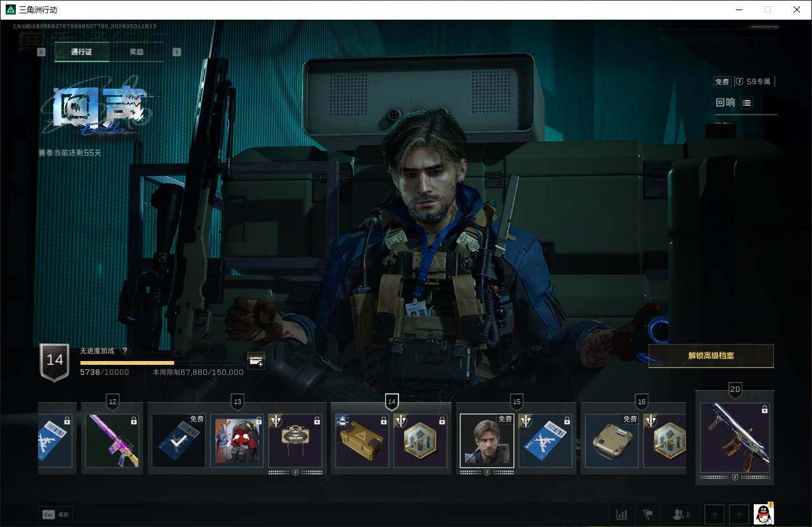Click the buy-levels icon beside the progress bar
This screenshot has width=812, height=527.
click(256, 361)
